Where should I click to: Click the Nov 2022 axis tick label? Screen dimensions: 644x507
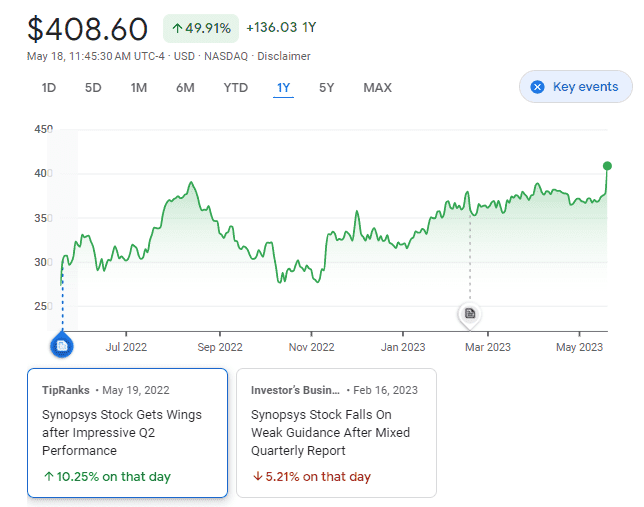point(311,347)
